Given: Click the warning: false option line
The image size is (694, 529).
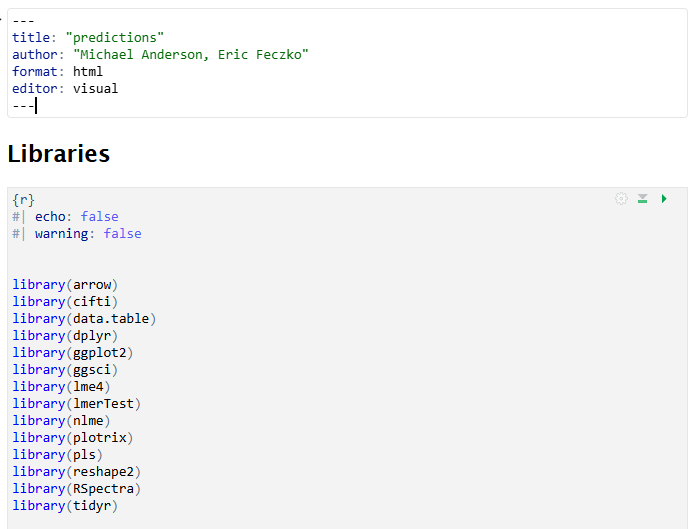Looking at the screenshot, I should click(77, 233).
